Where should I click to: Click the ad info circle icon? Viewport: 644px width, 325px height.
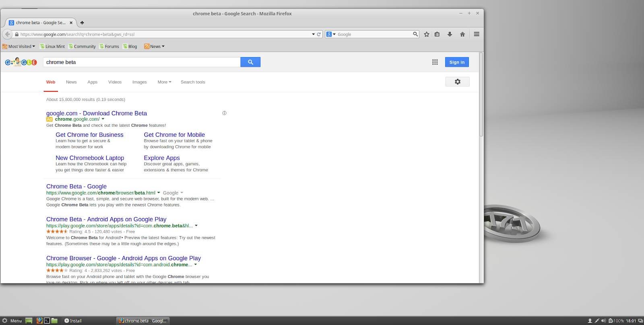click(x=224, y=113)
